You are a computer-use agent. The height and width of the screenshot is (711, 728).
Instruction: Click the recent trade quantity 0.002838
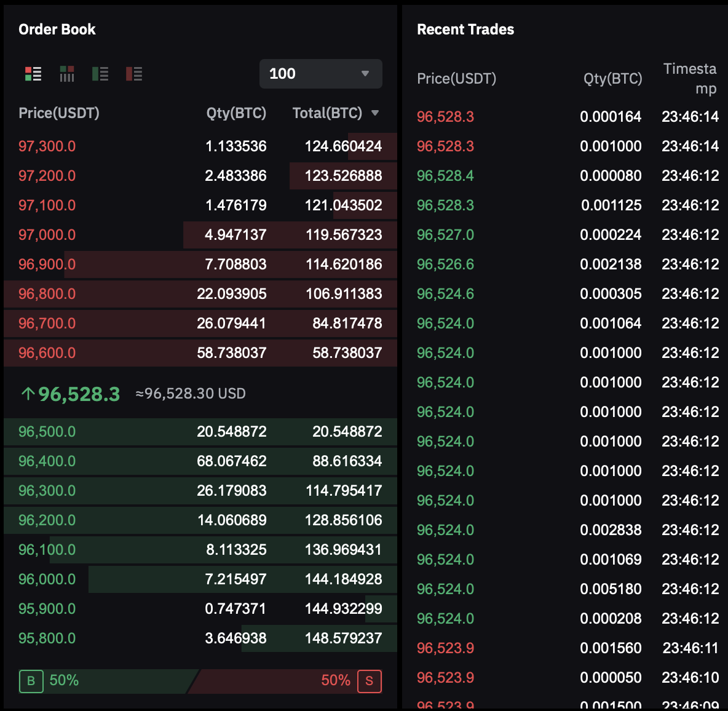click(x=611, y=530)
